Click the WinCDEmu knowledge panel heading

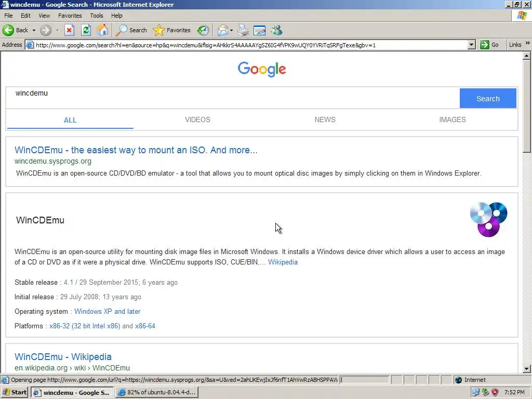pyautogui.click(x=40, y=220)
